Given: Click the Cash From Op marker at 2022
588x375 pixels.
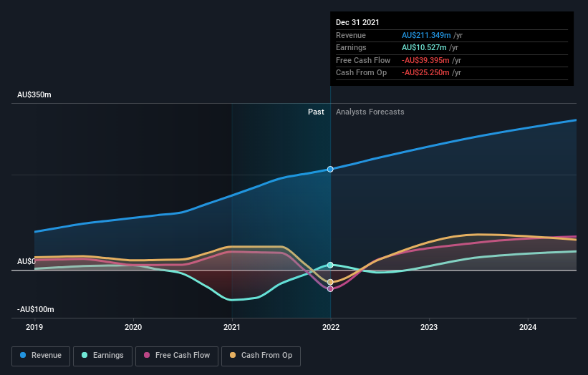Looking at the screenshot, I should click(330, 282).
